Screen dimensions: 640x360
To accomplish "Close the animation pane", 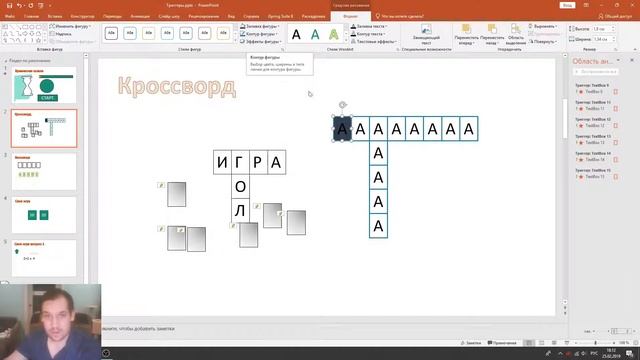I will click(632, 60).
